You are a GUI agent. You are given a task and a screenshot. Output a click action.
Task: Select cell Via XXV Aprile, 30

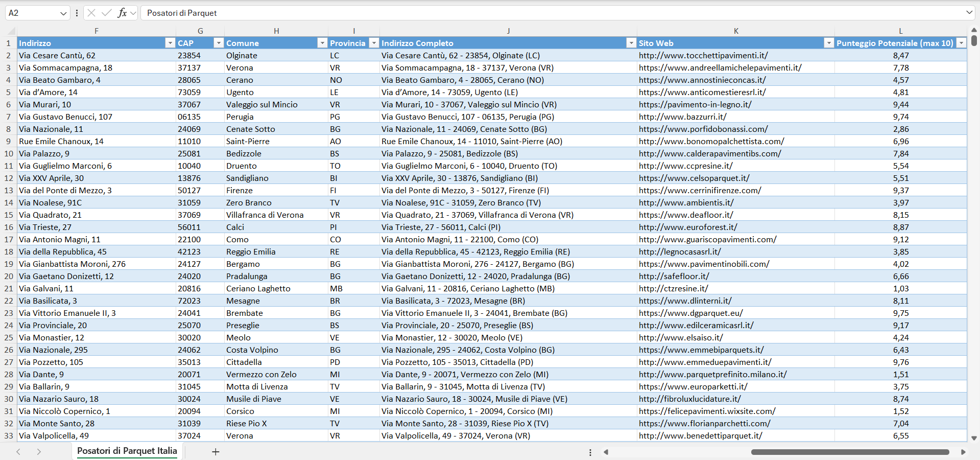click(x=97, y=178)
